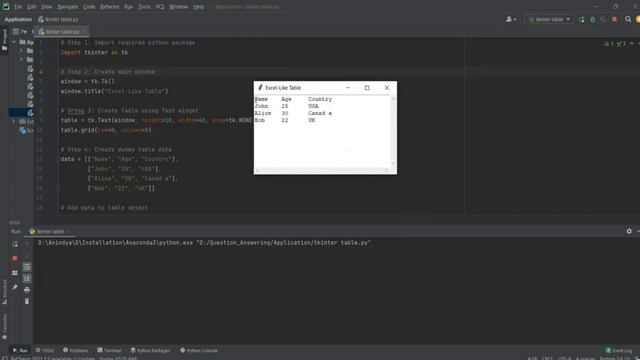Viewport: 640px width, 360px height.
Task: Click the Application breadcrumb in navigation bar
Action: 18,19
